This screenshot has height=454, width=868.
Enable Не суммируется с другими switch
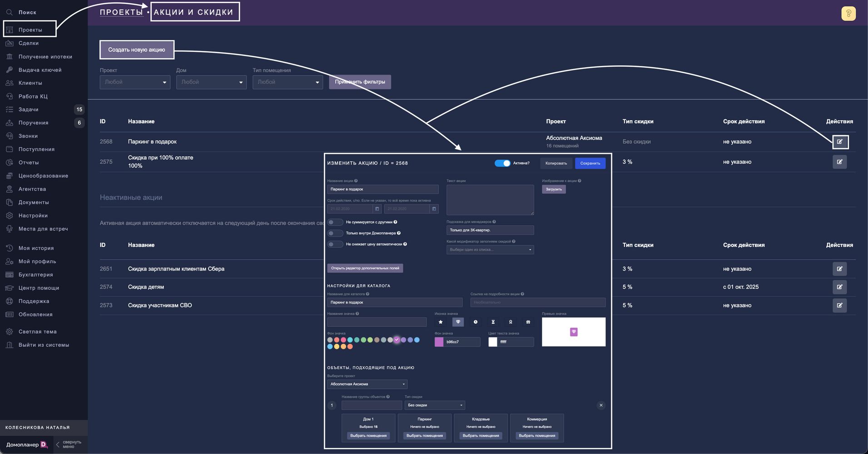[x=335, y=222]
